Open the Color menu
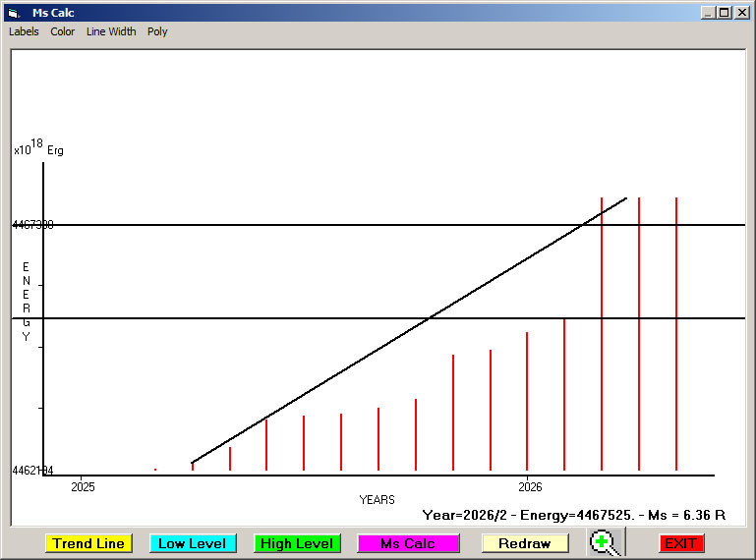The image size is (756, 560). point(63,31)
